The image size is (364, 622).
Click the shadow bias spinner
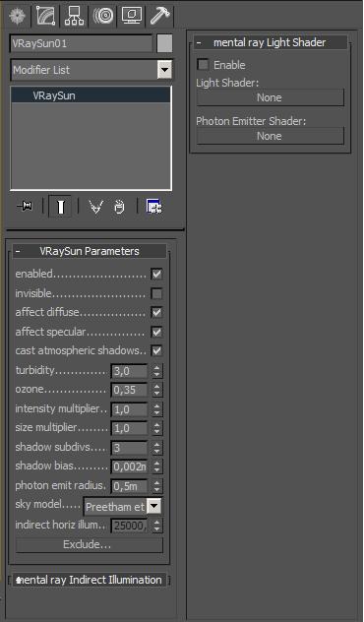(x=157, y=466)
